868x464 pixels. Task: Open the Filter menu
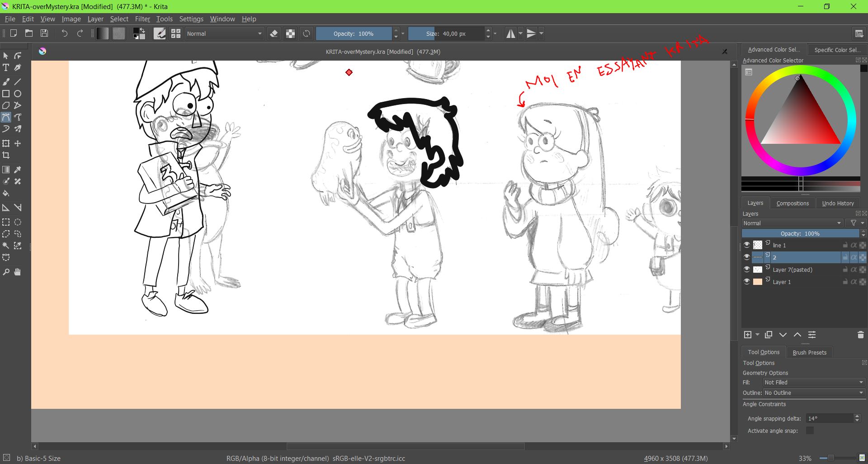click(x=142, y=19)
